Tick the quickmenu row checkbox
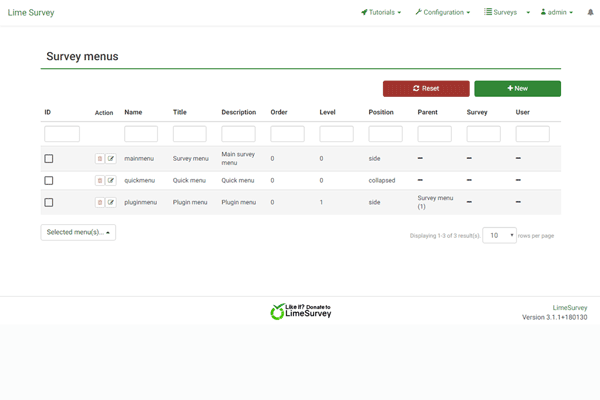This screenshot has width=600, height=400. click(x=49, y=180)
